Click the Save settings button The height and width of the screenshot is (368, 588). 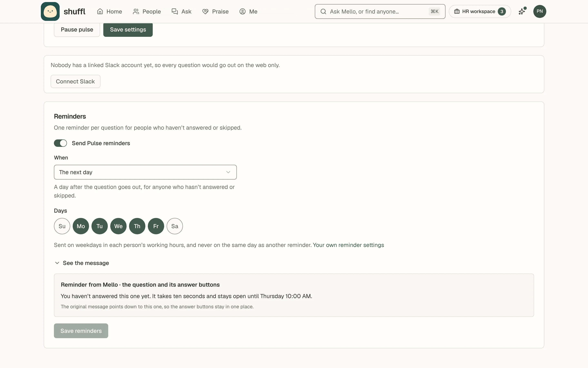click(x=128, y=30)
